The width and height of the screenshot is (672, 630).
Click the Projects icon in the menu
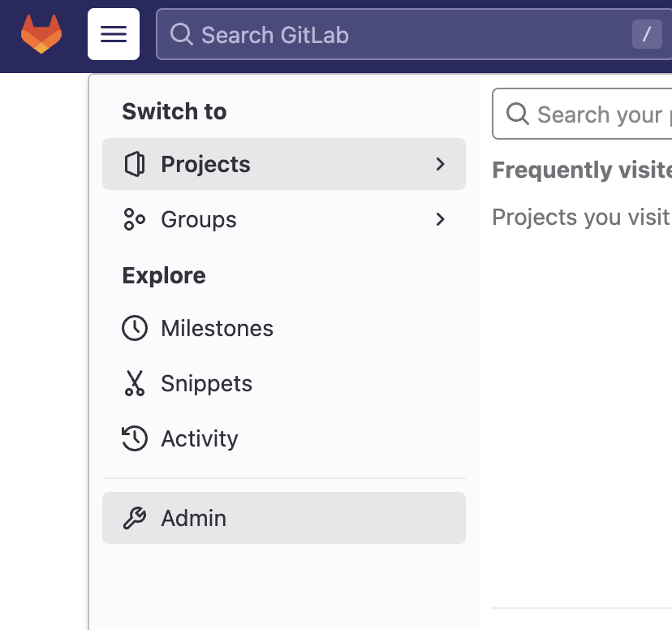tap(135, 164)
